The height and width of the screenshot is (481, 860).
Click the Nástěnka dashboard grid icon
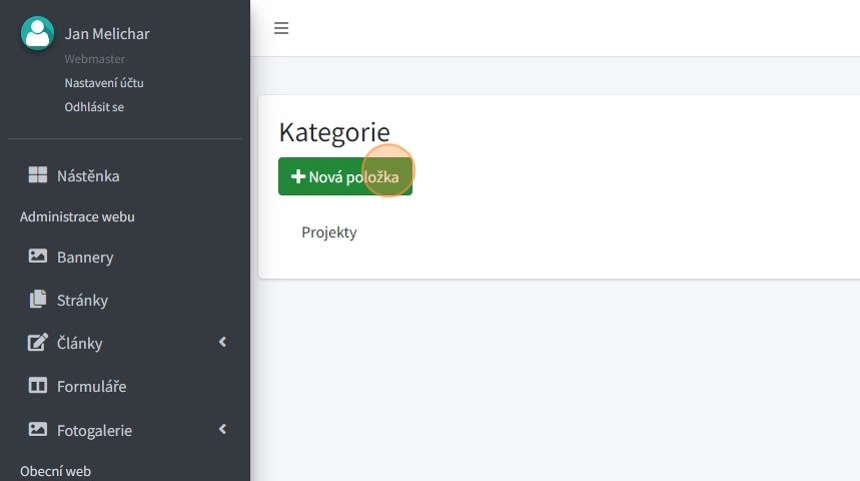pyautogui.click(x=37, y=176)
